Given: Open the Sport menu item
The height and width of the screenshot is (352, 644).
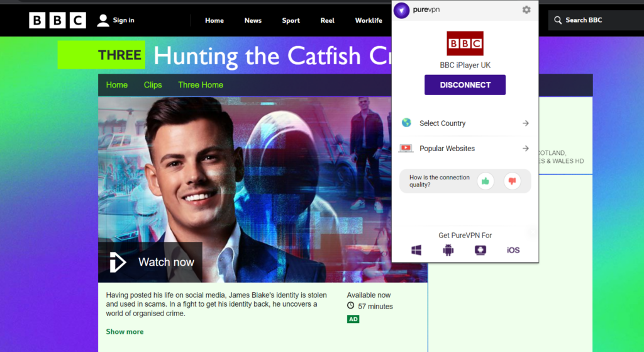Looking at the screenshot, I should [291, 20].
